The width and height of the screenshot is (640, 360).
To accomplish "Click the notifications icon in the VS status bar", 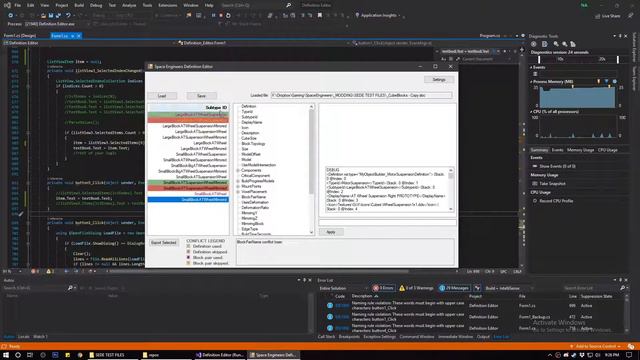I will [x=631, y=347].
